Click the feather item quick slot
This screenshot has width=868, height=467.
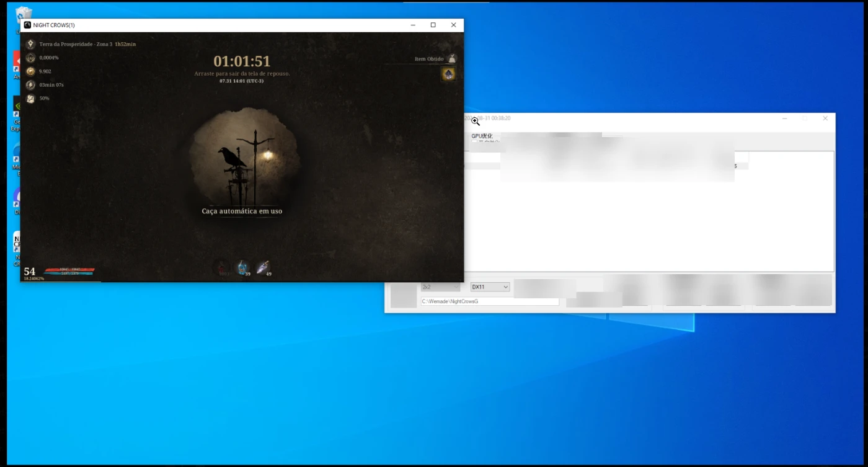click(263, 268)
